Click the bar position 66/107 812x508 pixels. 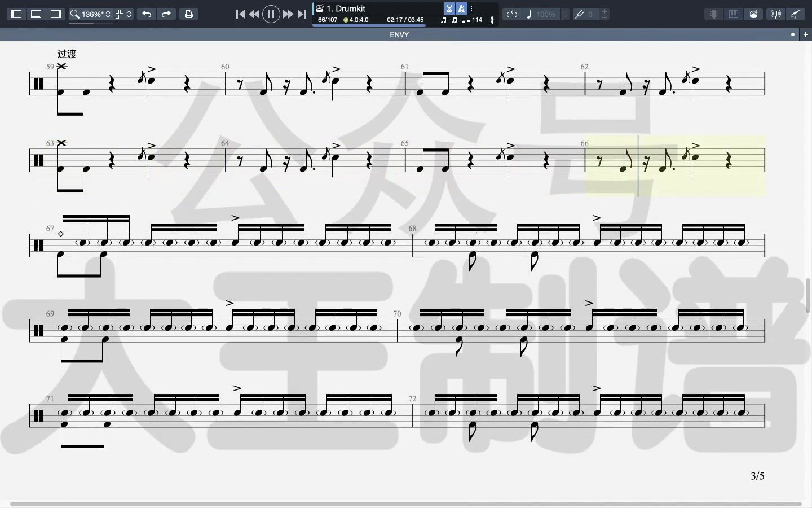(x=328, y=20)
